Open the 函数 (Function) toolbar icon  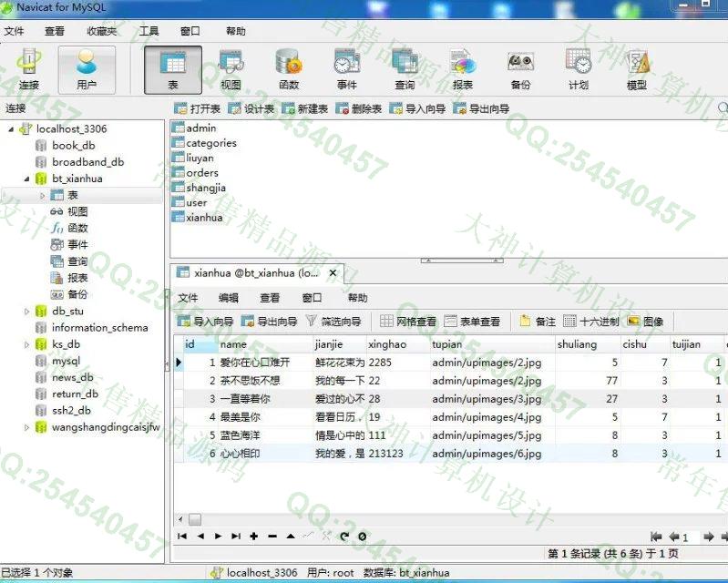(x=289, y=70)
